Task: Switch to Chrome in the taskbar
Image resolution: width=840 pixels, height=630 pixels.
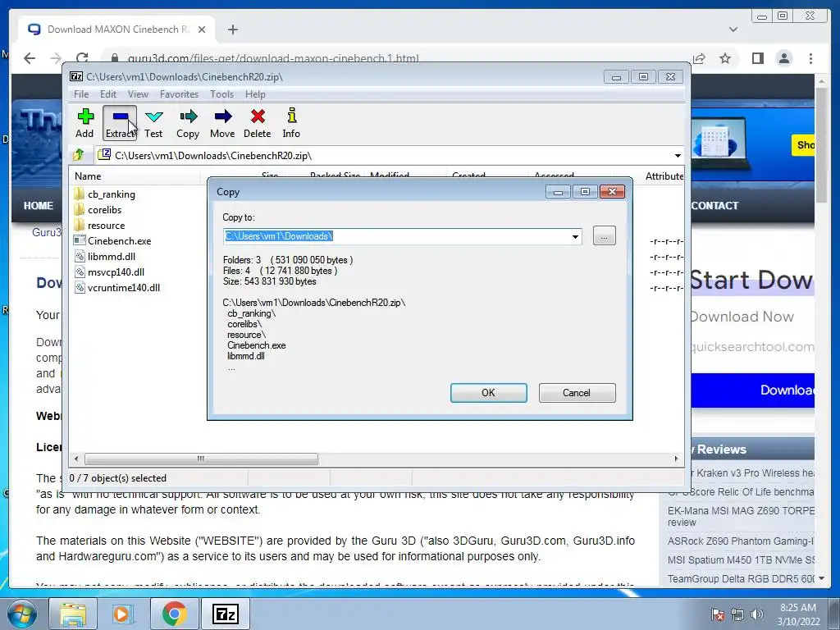Action: coord(174,614)
